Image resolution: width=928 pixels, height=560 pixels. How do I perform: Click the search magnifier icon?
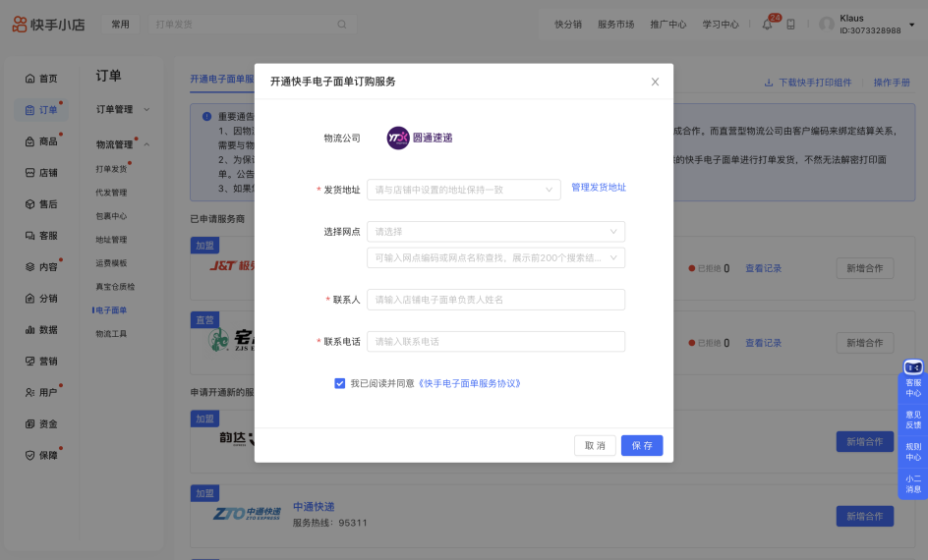click(341, 24)
